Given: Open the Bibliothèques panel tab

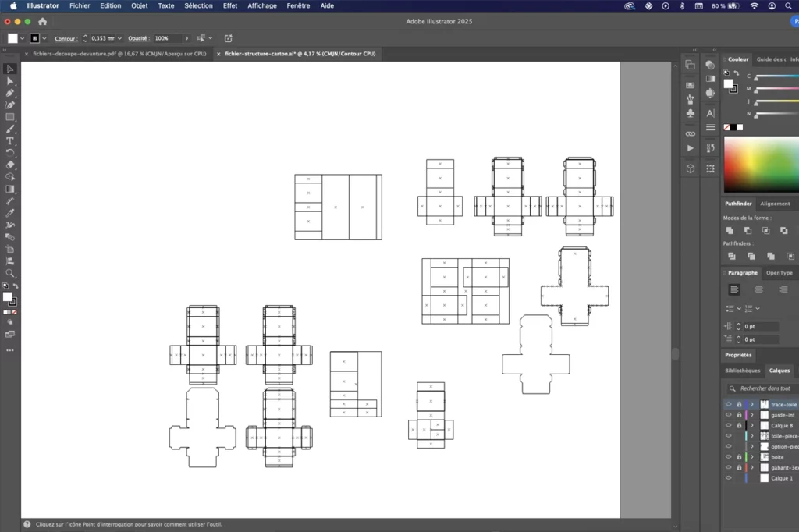Looking at the screenshot, I should (x=743, y=371).
